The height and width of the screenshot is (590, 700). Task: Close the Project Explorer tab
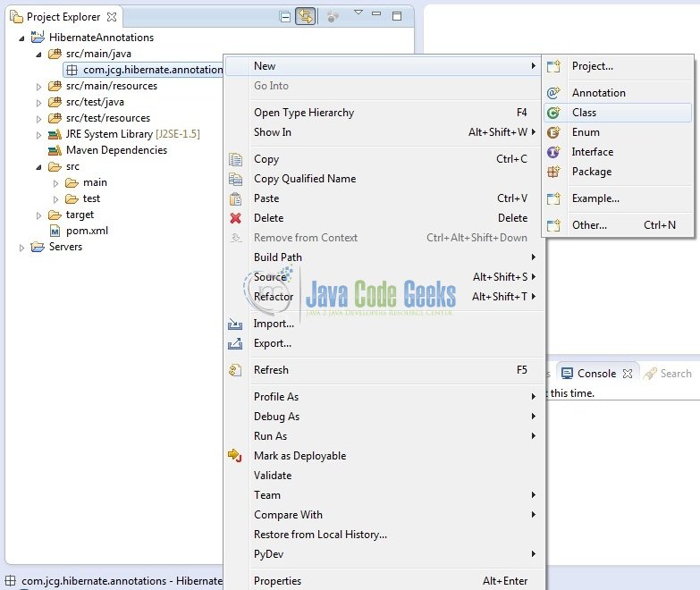[112, 17]
